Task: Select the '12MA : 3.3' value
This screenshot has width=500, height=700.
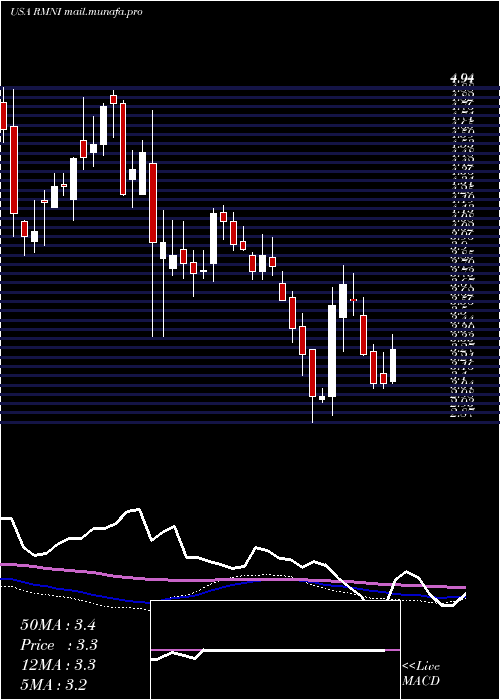Action: [x=58, y=665]
